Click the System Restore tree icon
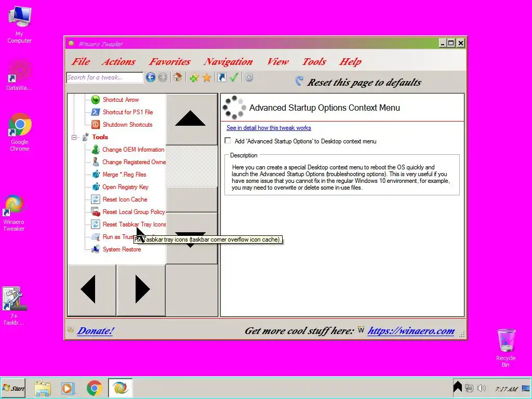 pyautogui.click(x=96, y=249)
